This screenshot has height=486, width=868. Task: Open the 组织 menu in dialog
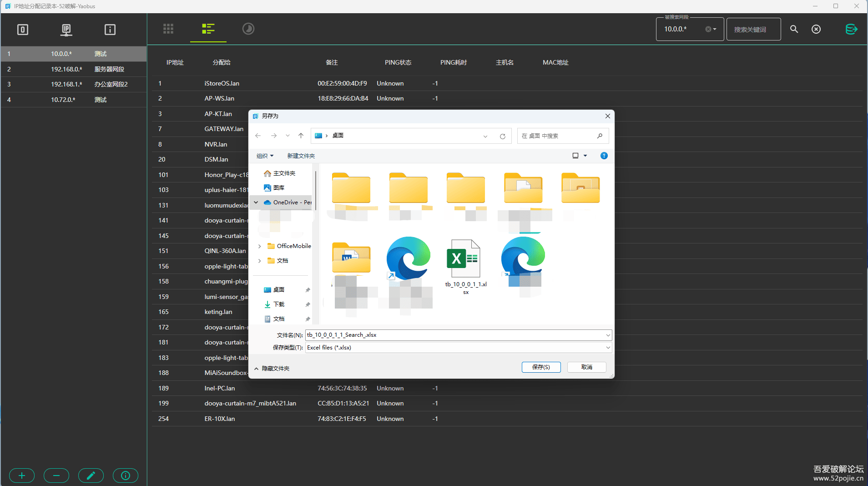point(265,156)
